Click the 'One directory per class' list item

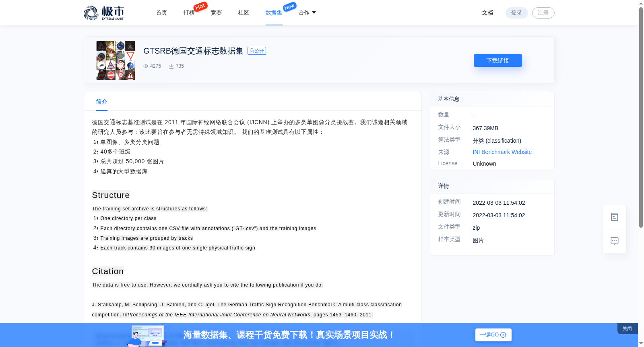[128, 218]
